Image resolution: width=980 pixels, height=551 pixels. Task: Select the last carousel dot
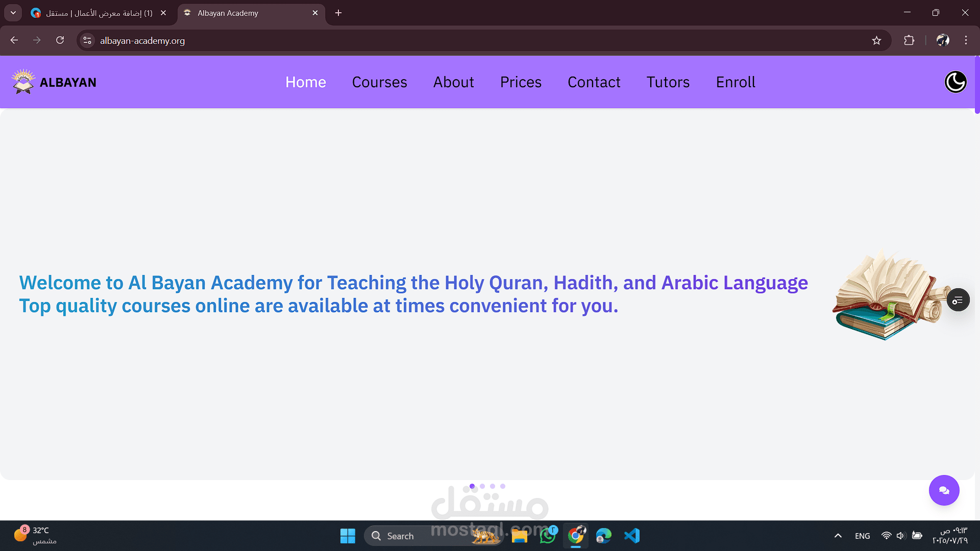pyautogui.click(x=503, y=486)
